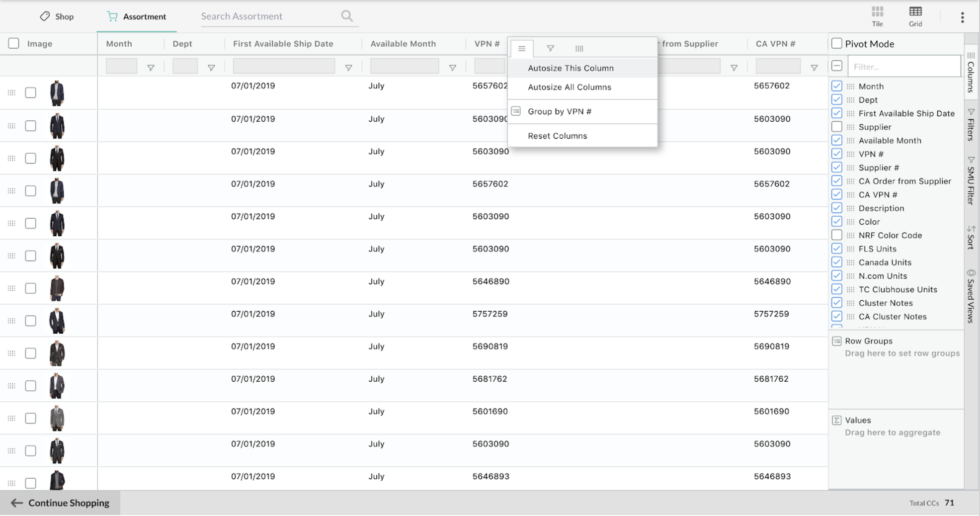Screen dimensions: 980x516
Task: Click the Month column filter funnel icon
Action: [x=151, y=68]
